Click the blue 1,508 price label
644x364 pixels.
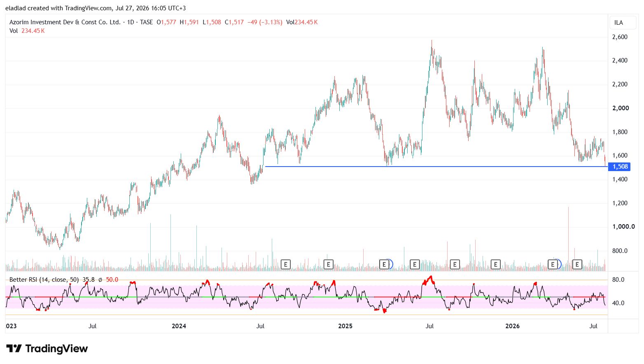(x=620, y=167)
